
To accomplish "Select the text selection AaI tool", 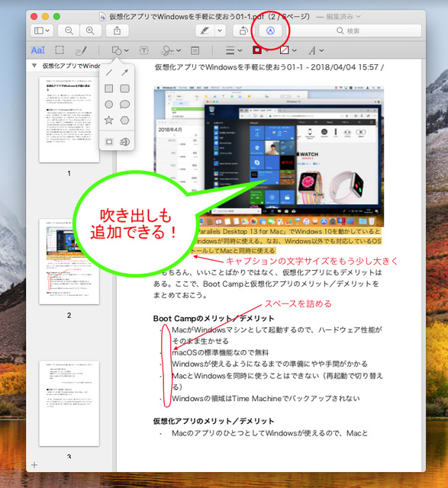I will click(38, 50).
